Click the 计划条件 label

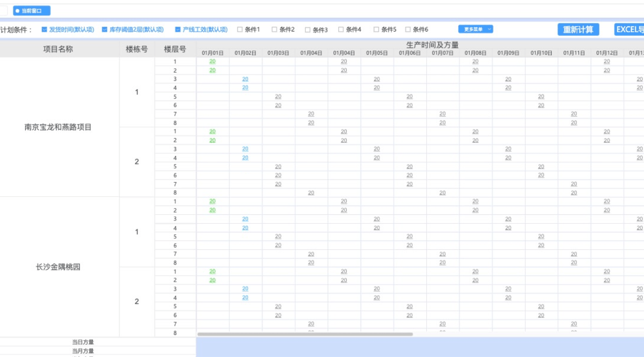16,30
